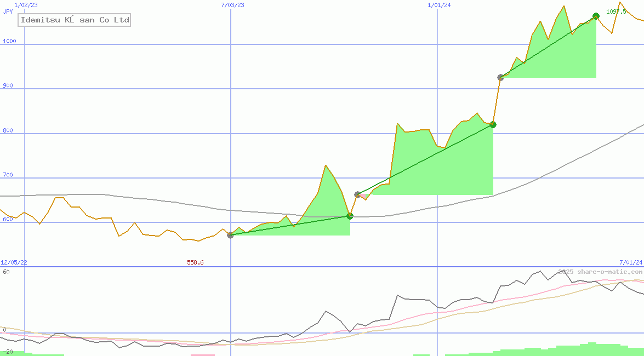
Task: Click the 60 oscillator scale label
Action: click(5, 272)
